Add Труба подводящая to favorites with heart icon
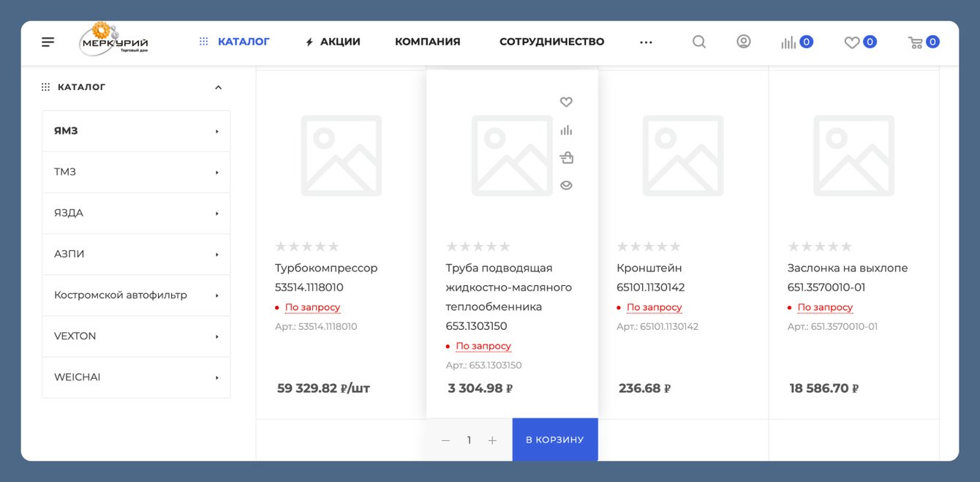This screenshot has height=482, width=980. click(566, 102)
